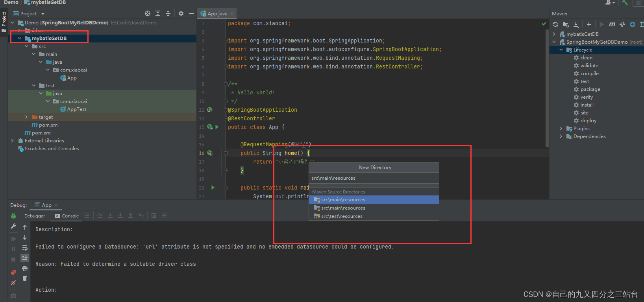Expand target folder in Project tree
The width and height of the screenshot is (644, 302).
(x=26, y=117)
